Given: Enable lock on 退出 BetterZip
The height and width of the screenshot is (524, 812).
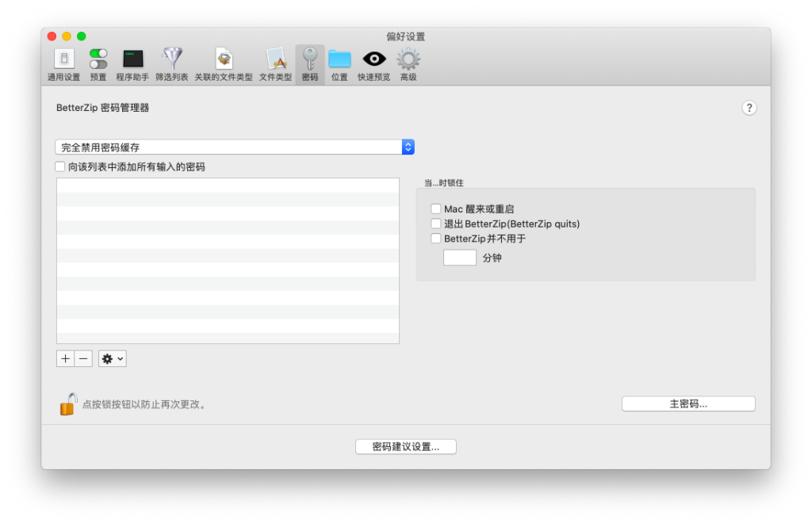Looking at the screenshot, I should click(x=435, y=224).
